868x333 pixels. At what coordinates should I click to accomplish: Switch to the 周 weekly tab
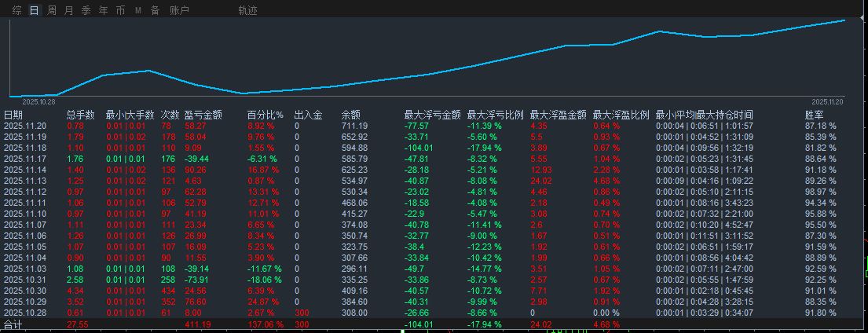click(52, 10)
